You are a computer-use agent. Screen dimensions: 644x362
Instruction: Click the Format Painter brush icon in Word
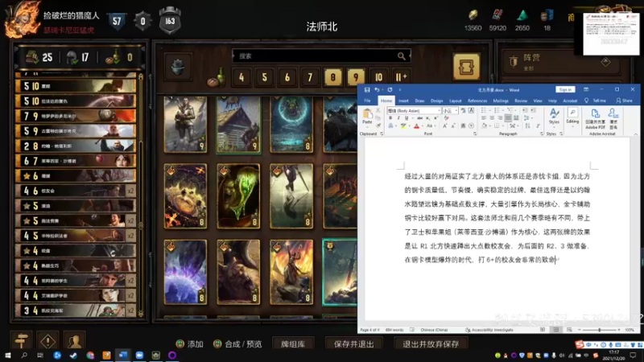click(378, 125)
